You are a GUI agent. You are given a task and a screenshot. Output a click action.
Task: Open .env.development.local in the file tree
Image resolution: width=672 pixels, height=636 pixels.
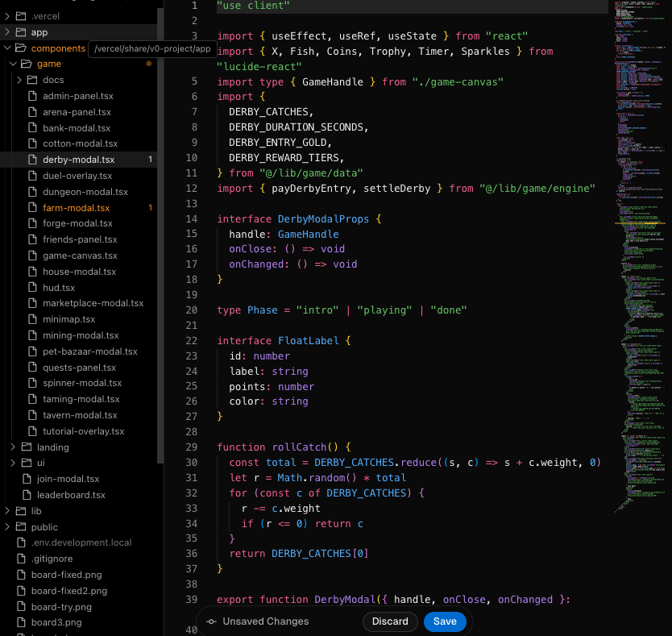(81, 542)
